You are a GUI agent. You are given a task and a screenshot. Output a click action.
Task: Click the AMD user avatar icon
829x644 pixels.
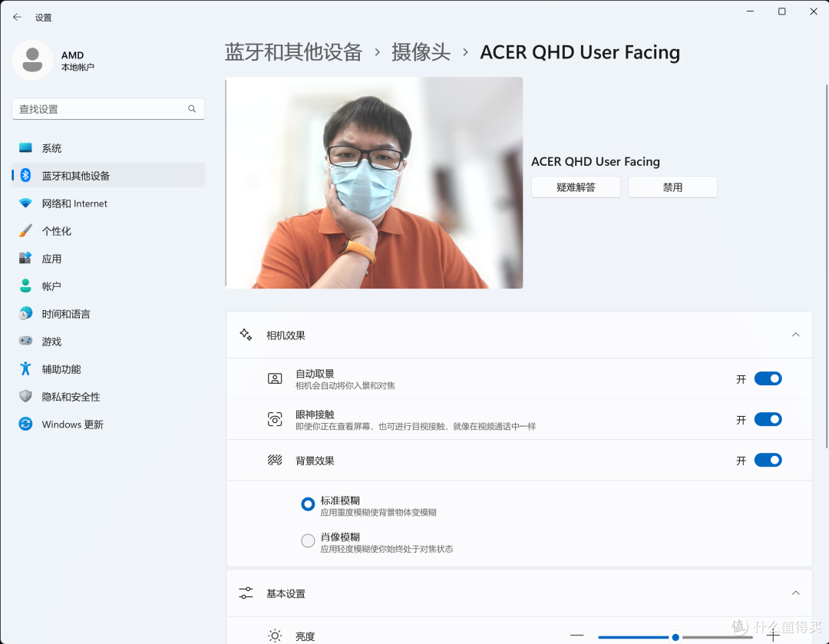32,60
